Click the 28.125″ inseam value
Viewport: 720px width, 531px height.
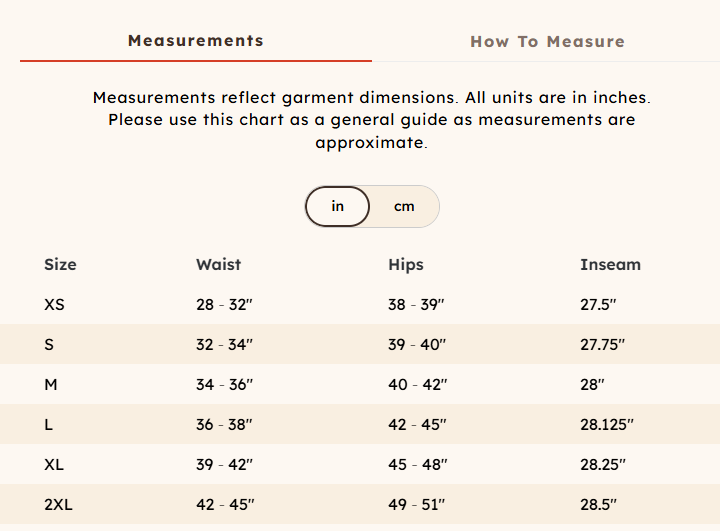click(x=607, y=425)
